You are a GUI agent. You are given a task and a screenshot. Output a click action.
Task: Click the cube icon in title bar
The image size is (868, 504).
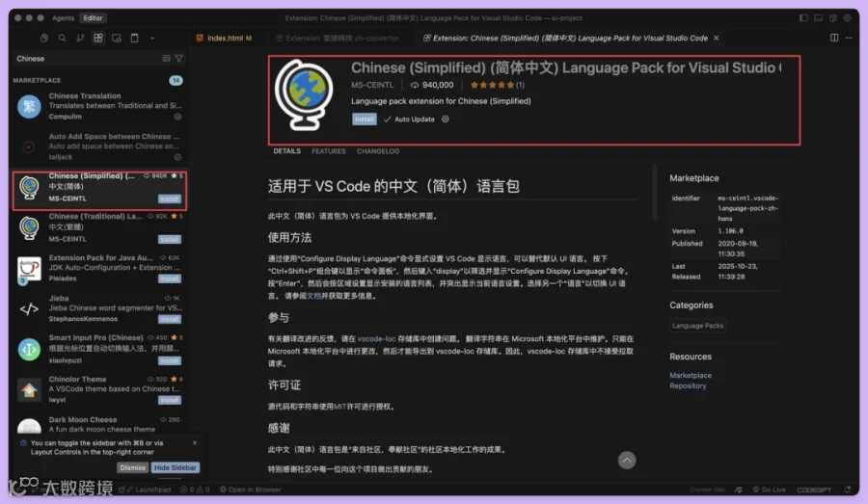832,17
